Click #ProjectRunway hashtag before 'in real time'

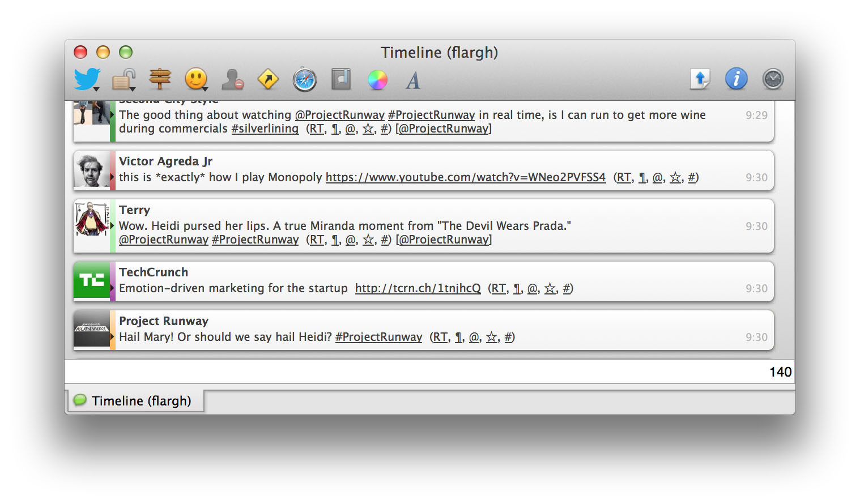tap(432, 115)
